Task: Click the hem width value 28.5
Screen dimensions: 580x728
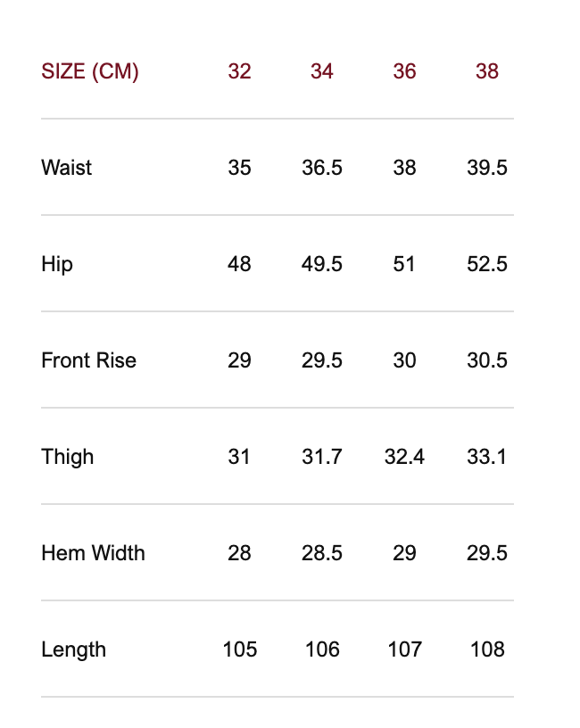Action: [x=322, y=553]
